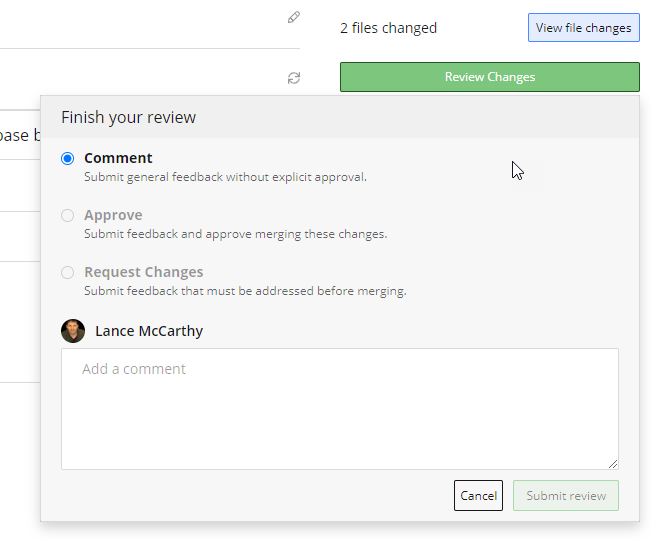The height and width of the screenshot is (540, 651).
Task: Cancel the review dialog
Action: coord(478,496)
